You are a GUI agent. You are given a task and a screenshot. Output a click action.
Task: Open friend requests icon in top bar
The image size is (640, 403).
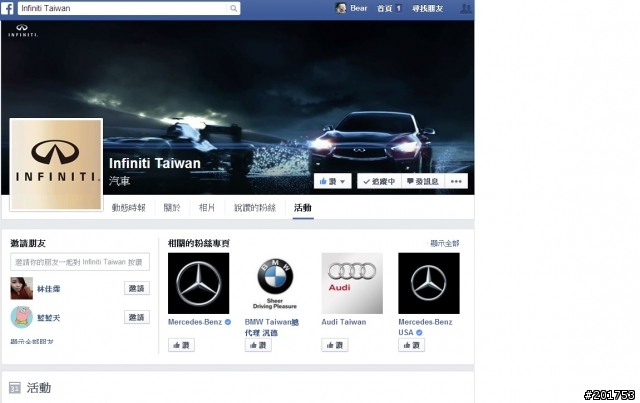pyautogui.click(x=465, y=9)
